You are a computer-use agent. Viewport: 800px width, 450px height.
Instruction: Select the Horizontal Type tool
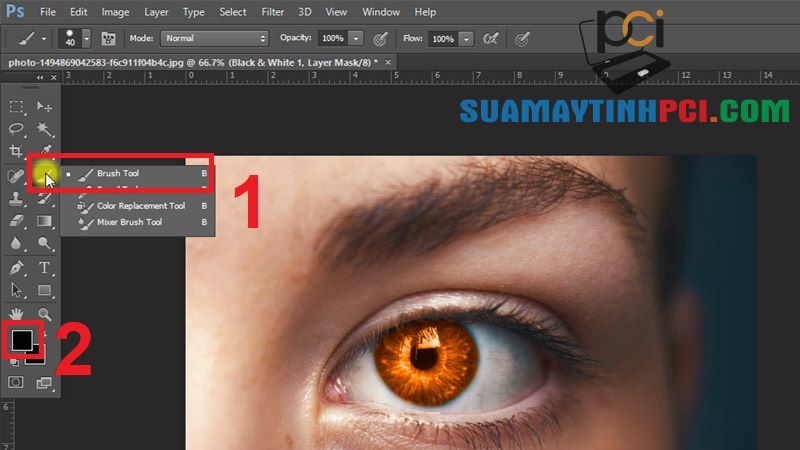[44, 267]
